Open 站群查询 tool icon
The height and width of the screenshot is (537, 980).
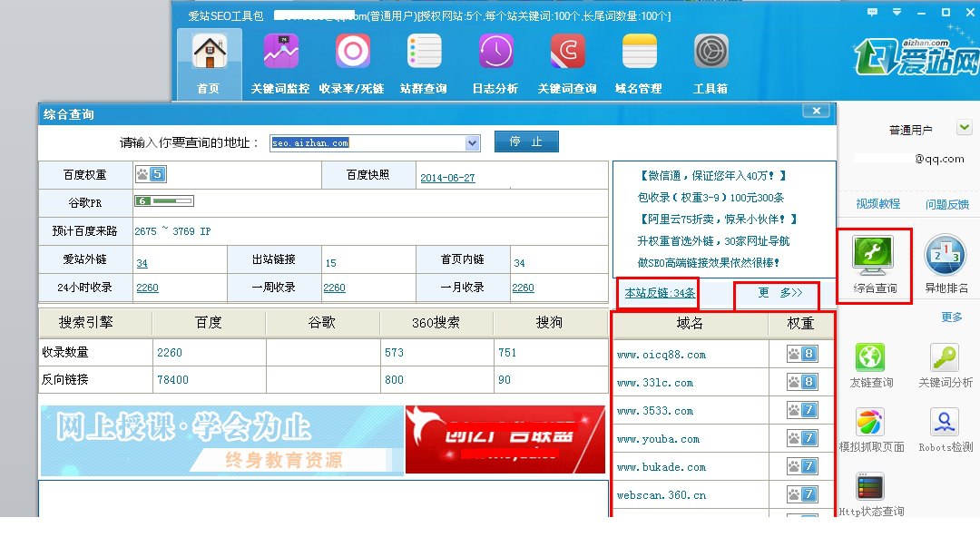click(424, 52)
